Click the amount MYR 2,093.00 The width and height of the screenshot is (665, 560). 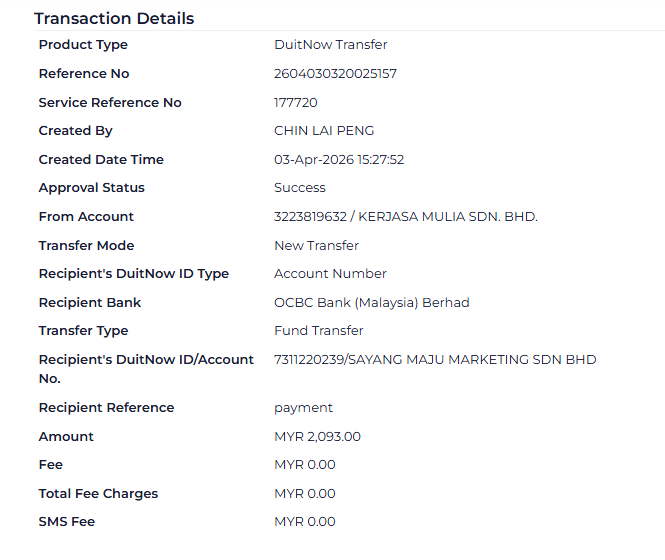pyautogui.click(x=317, y=437)
